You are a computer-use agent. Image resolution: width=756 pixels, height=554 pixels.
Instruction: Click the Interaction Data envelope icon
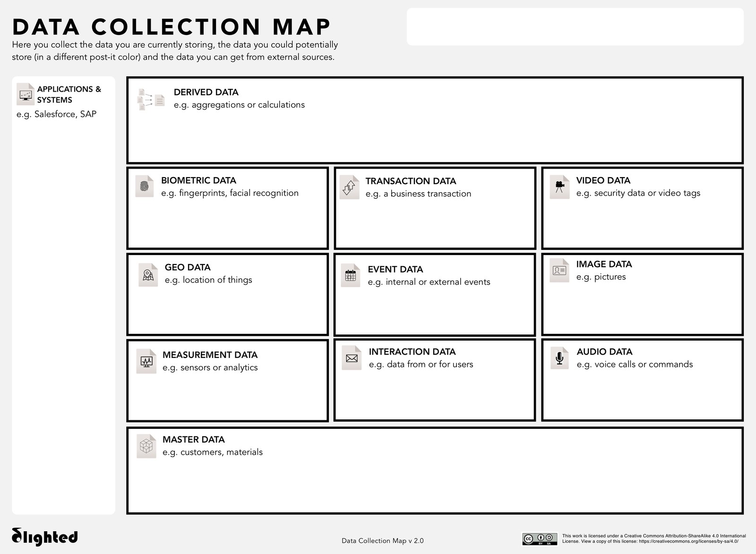[352, 358]
